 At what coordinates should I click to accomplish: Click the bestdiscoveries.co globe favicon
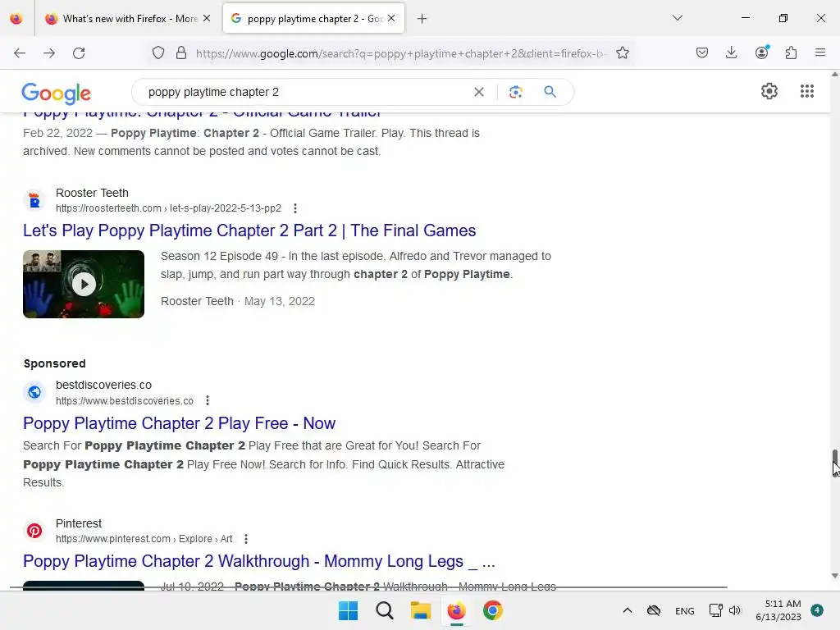pos(34,392)
